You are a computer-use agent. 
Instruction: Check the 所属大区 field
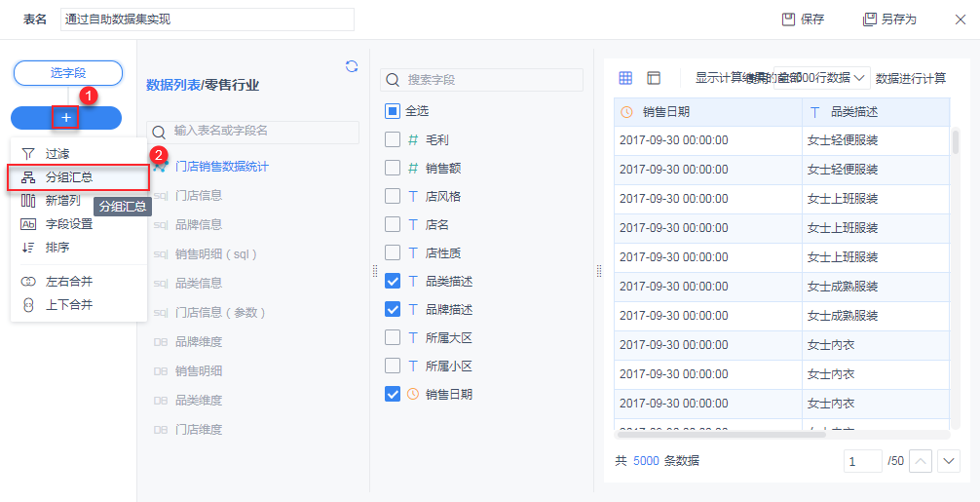pyautogui.click(x=393, y=337)
